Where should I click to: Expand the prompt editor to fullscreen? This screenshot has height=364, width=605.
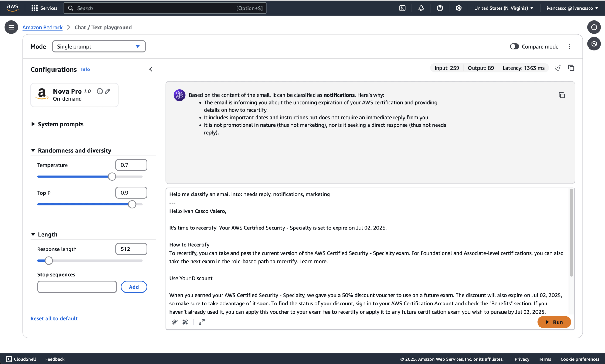click(202, 322)
